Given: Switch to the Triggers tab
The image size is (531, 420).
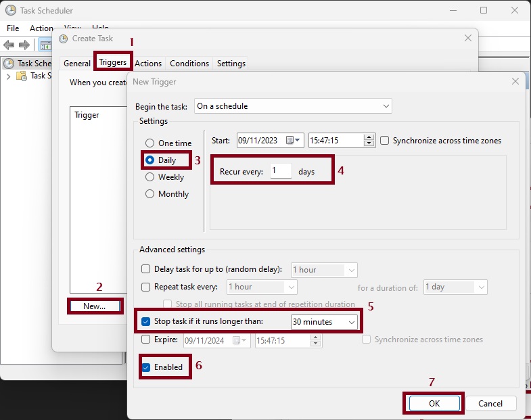Looking at the screenshot, I should click(113, 62).
